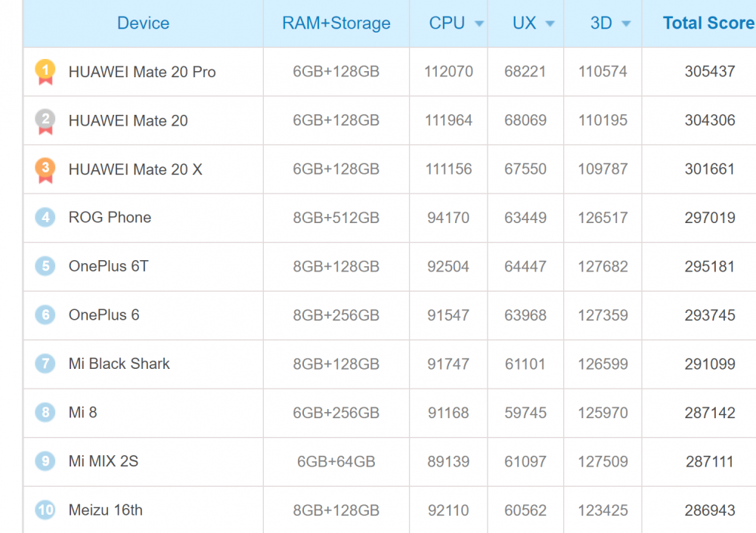The width and height of the screenshot is (756, 533).
Task: Click the Device column header
Action: point(143,23)
